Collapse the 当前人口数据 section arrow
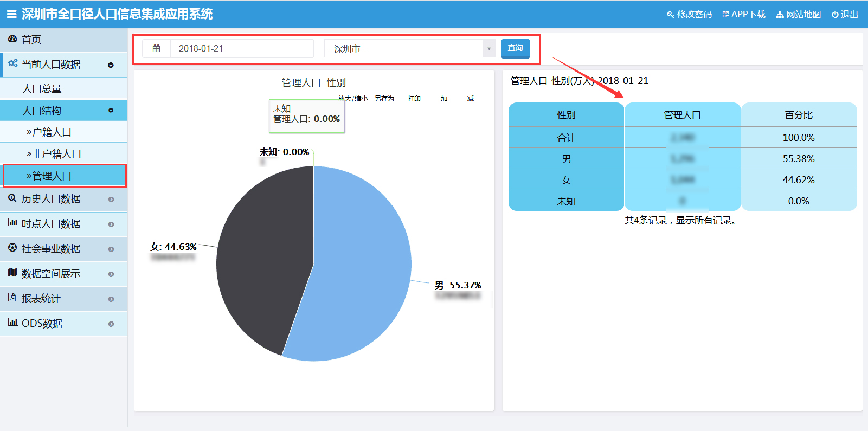868x431 pixels. click(x=111, y=65)
